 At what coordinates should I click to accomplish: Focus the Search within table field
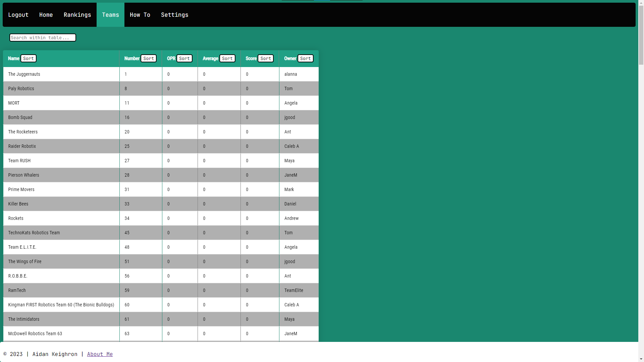[43, 38]
